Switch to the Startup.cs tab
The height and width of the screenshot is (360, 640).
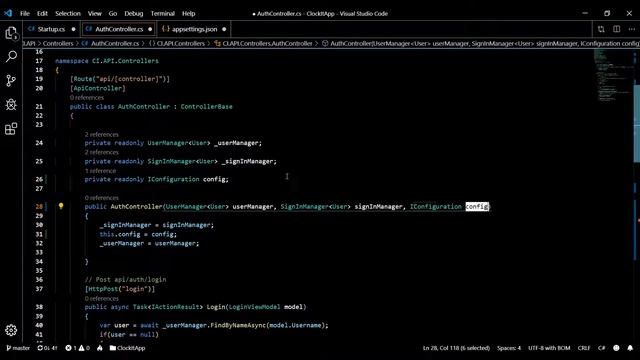click(51, 29)
